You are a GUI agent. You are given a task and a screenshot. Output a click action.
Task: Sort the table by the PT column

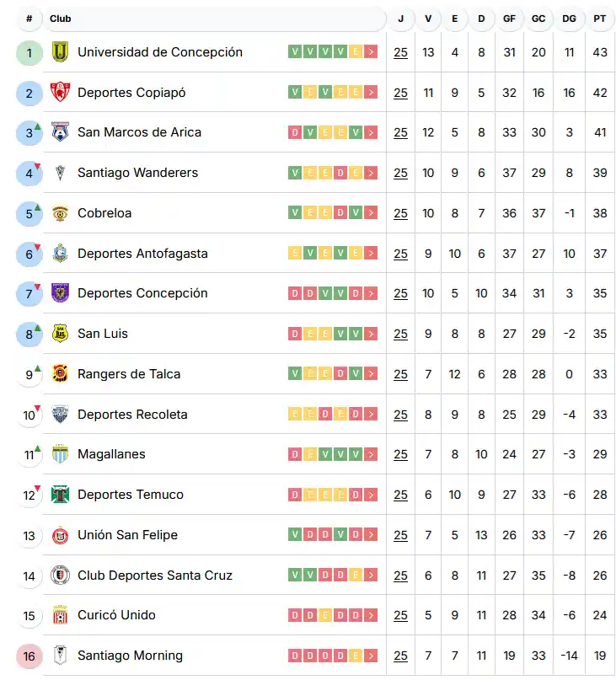pos(600,19)
